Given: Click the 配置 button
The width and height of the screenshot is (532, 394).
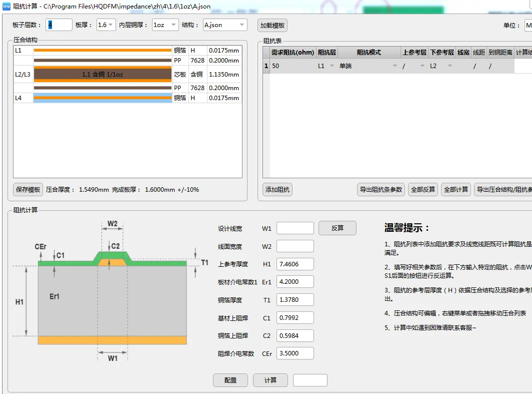Looking at the screenshot, I should tap(230, 380).
